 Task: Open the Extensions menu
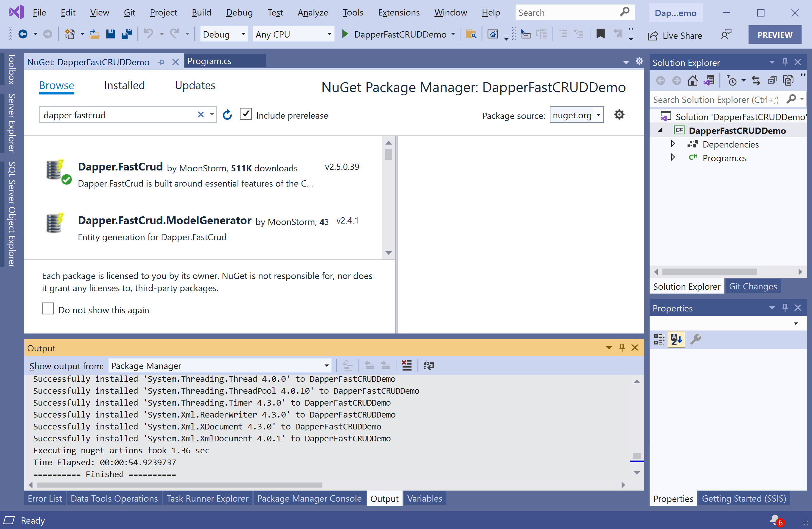[398, 13]
